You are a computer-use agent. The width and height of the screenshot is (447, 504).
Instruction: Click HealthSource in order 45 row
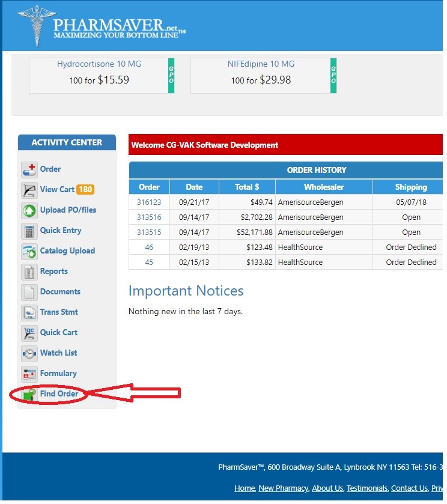300,263
